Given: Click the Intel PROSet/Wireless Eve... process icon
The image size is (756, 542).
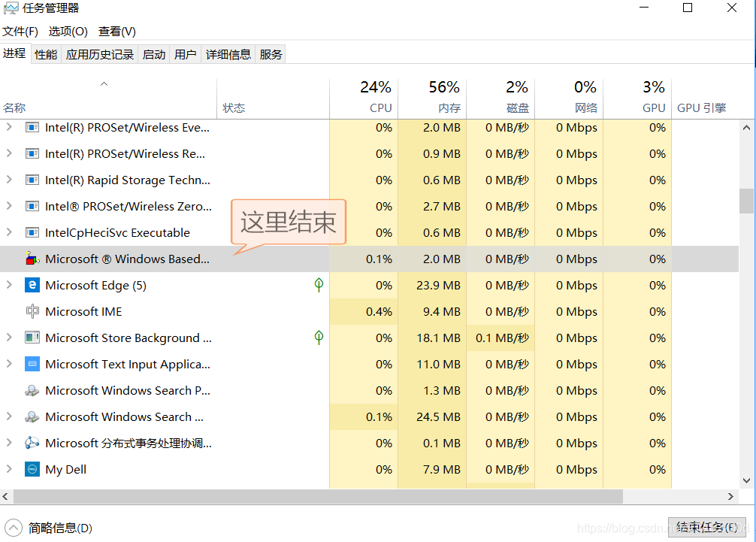Looking at the screenshot, I should click(x=32, y=128).
